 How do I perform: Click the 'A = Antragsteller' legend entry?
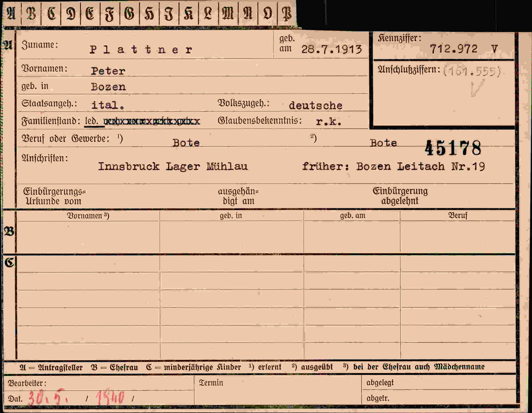[x=51, y=367]
